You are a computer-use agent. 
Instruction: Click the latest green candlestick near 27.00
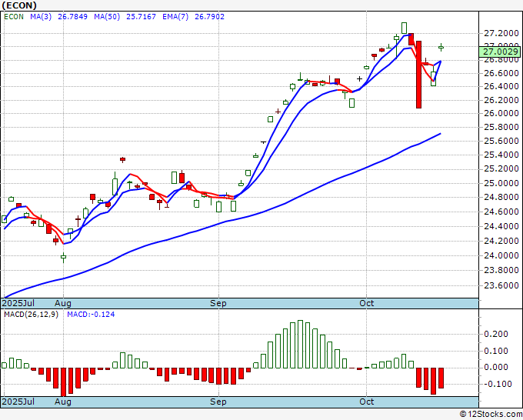[441, 48]
